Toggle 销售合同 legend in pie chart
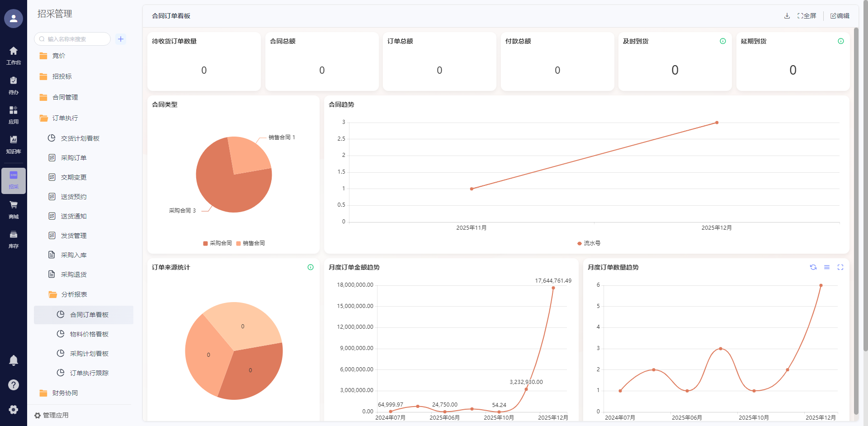This screenshot has height=426, width=868. [250, 243]
